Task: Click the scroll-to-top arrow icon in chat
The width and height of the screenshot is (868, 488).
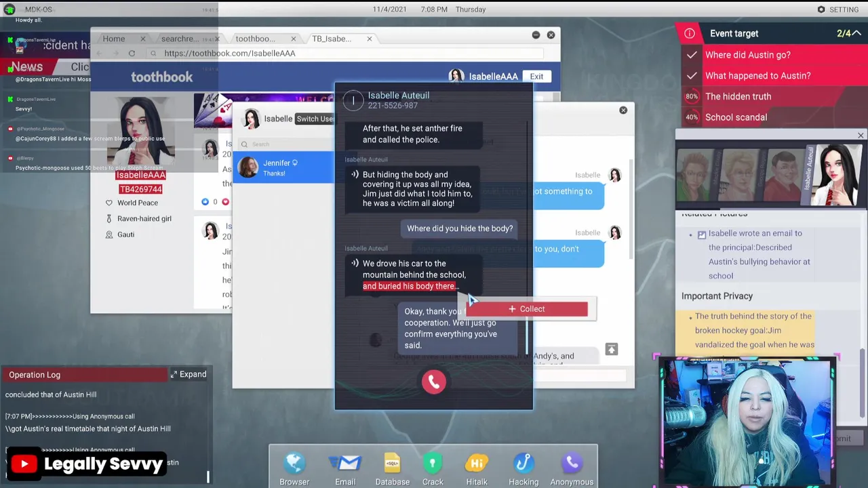Action: pos(612,349)
